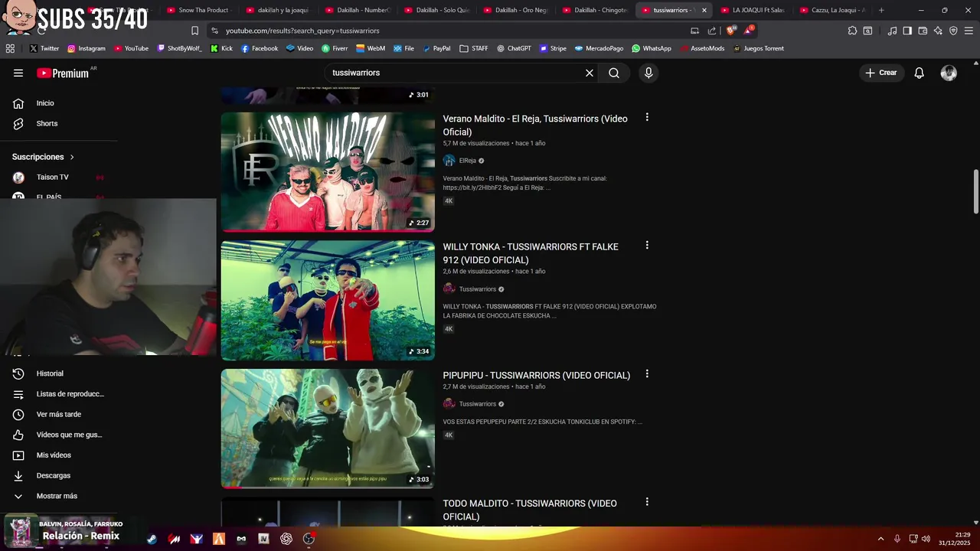This screenshot has width=980, height=551.
Task: Click the Brave Shields lion icon
Action: coord(730,31)
